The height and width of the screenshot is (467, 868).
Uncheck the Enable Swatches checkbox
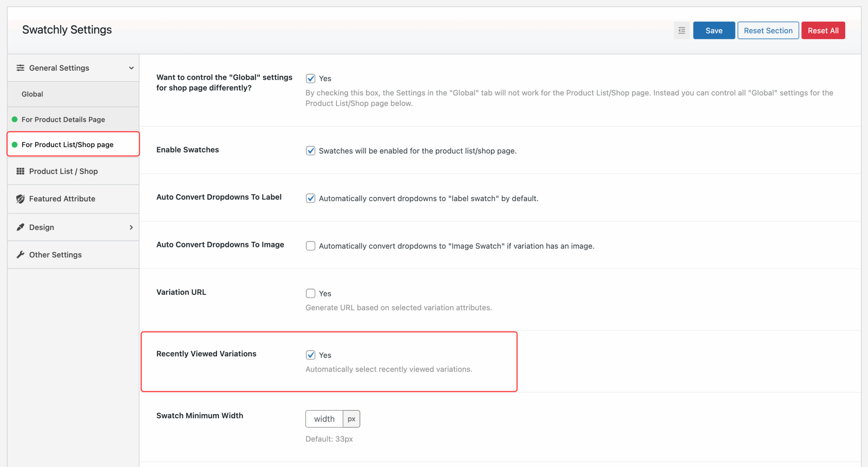(310, 151)
